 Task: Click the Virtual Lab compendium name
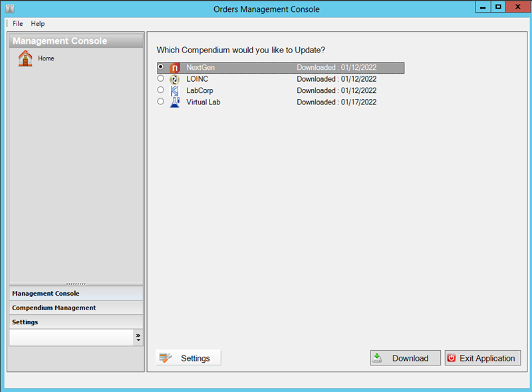pos(203,102)
